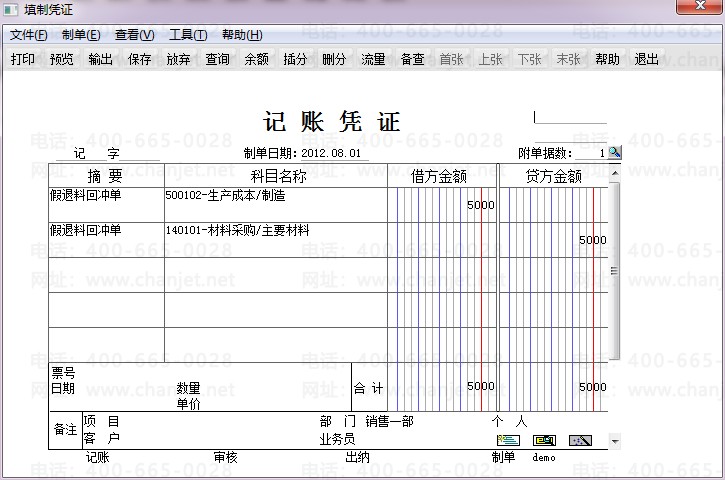Click the lined-list icon above 制单
The image size is (725, 480).
click(508, 441)
